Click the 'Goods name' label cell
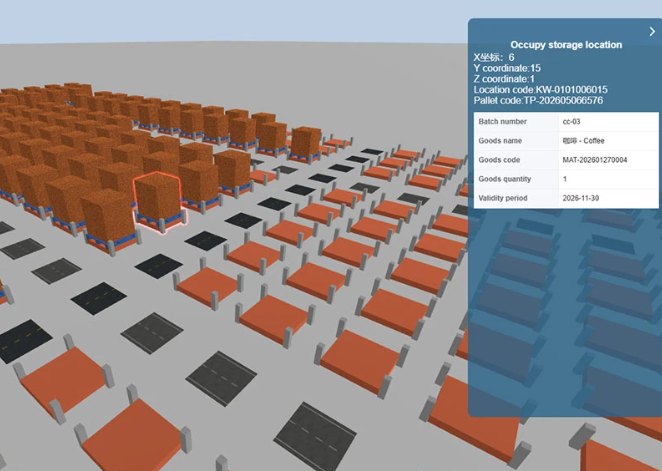This screenshot has width=662, height=471. pyautogui.click(x=516, y=141)
